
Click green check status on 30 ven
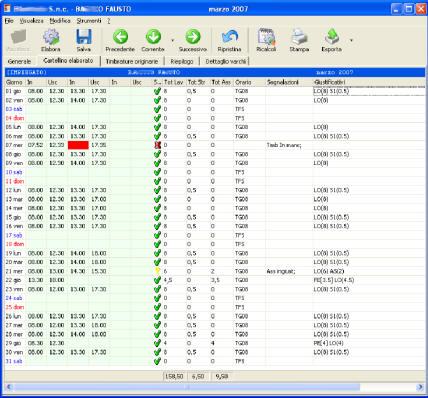[158, 352]
